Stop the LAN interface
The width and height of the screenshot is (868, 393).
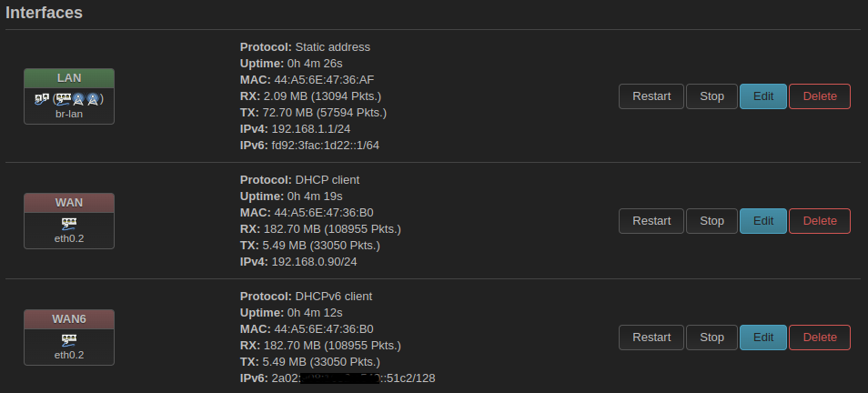(x=712, y=96)
